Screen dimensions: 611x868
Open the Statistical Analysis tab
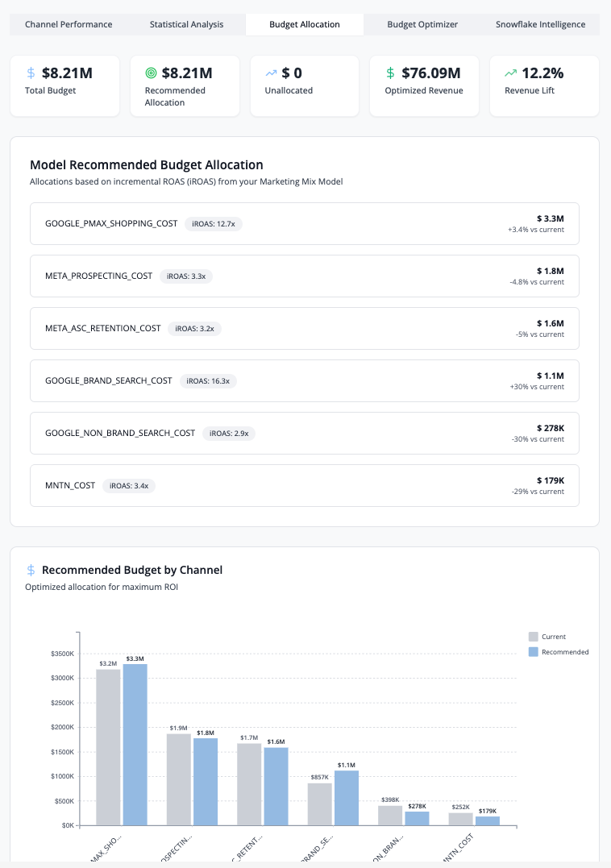click(186, 24)
